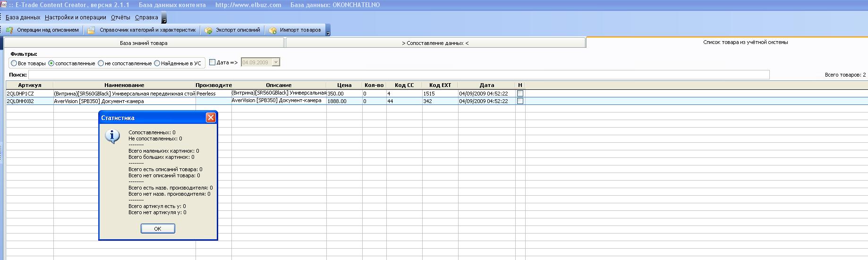The image size is (868, 260).
Task: Click the price cell 1888.00
Action: tap(344, 101)
